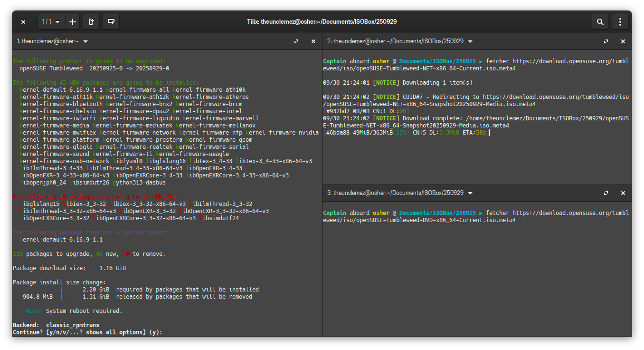Expand terminal 2 title dropdown arrow
The image size is (644, 350).
click(x=470, y=41)
